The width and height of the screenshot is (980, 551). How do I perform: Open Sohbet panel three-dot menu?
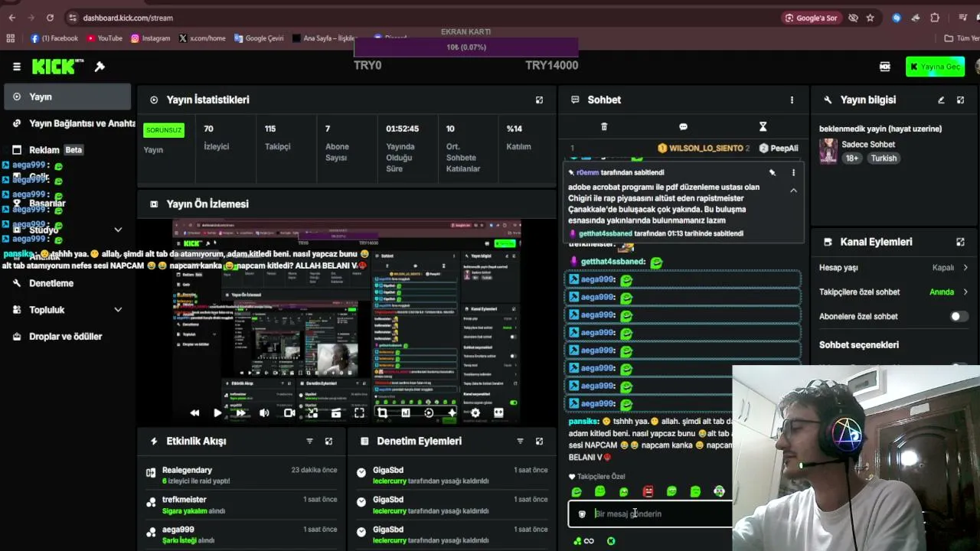(x=792, y=99)
